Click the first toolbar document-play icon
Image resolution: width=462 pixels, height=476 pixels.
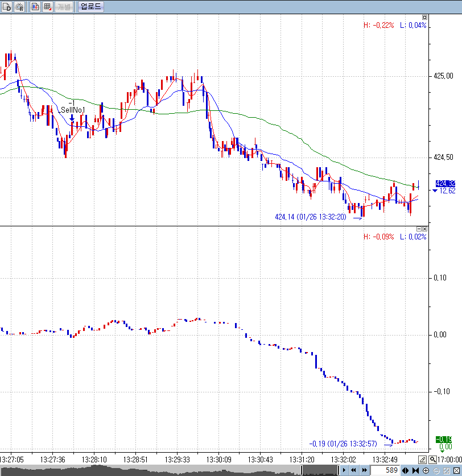pos(6,7)
